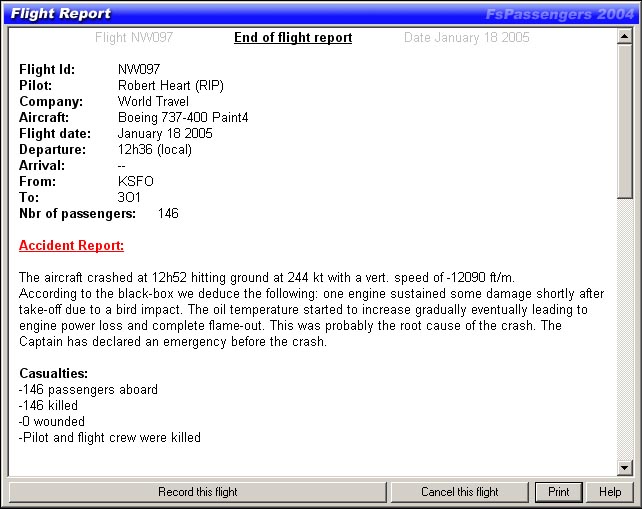Click the red Accident Report heading

tap(71, 245)
